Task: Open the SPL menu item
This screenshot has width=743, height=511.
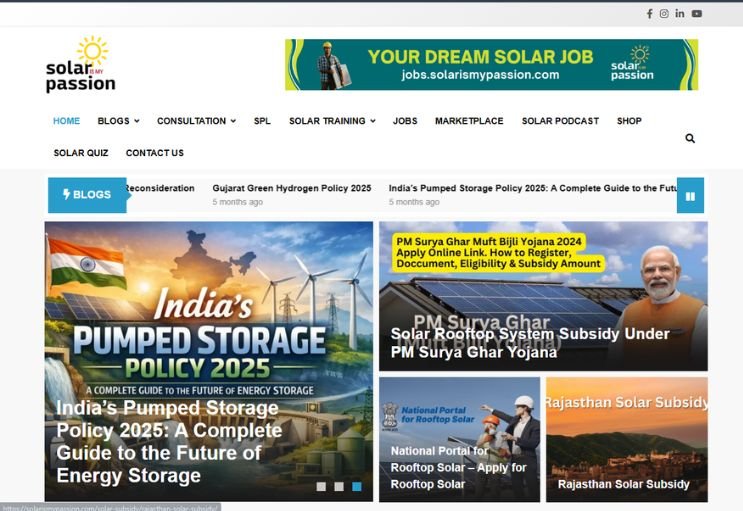Action: click(x=262, y=121)
